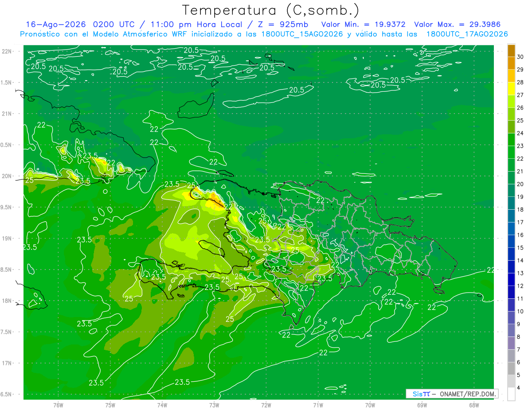Click the '1800UTC_17AGO2026' valid-until time
The height and width of the screenshot is (411, 532).
tap(467, 34)
